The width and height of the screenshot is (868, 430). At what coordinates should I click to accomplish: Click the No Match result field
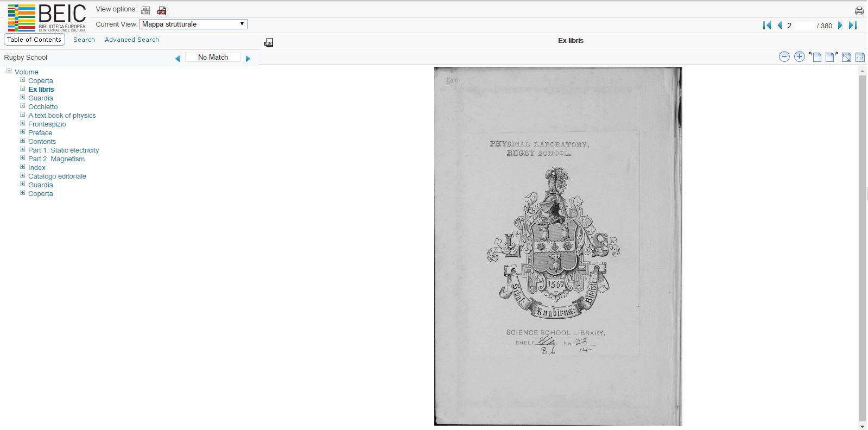(213, 57)
